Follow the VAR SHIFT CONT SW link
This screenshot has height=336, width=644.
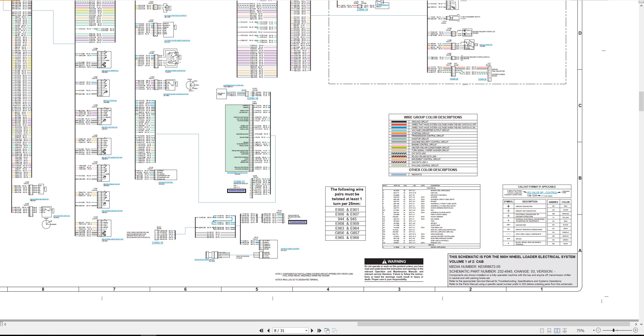point(61,216)
